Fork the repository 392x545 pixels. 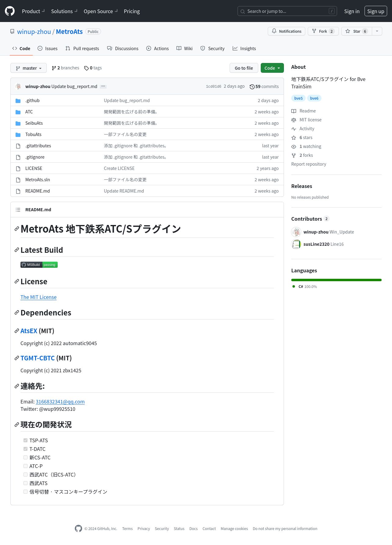tap(323, 31)
